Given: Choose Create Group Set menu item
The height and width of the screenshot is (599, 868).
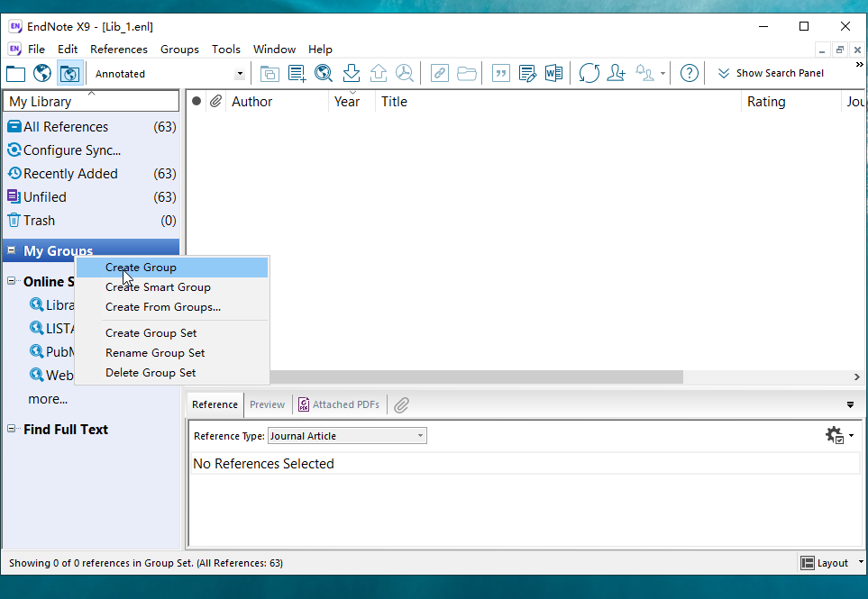Looking at the screenshot, I should coord(172,333).
